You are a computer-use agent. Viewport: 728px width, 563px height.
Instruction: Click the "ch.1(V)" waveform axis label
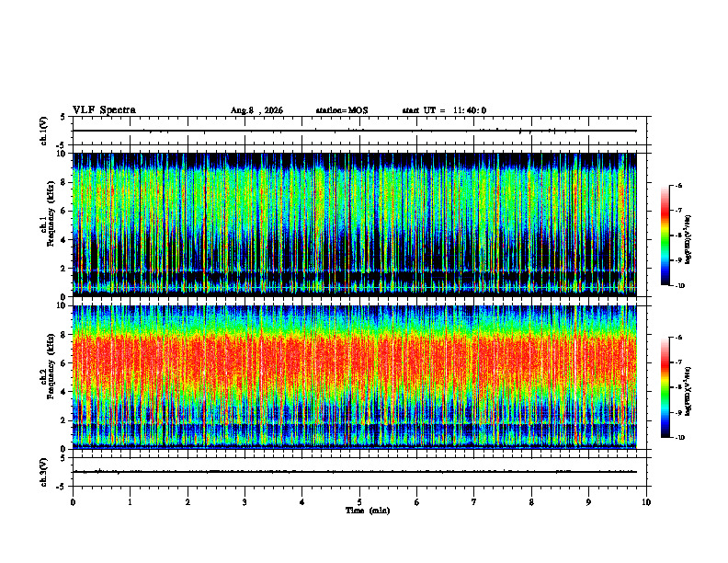44,131
